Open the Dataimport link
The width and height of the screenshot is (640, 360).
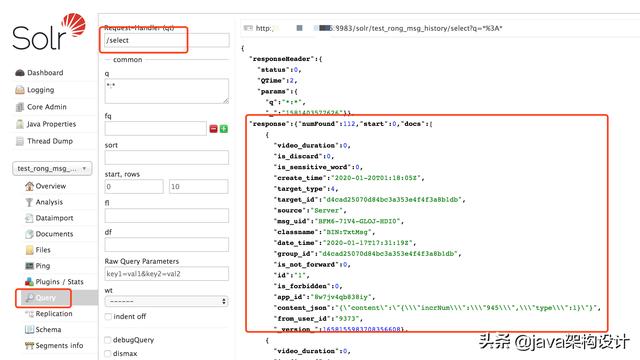click(x=54, y=218)
